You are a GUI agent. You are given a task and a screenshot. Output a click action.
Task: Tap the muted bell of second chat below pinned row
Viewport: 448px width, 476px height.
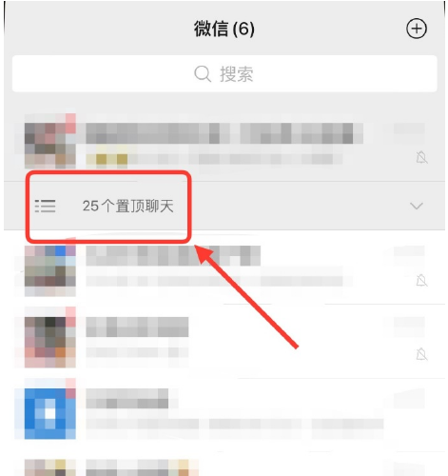coord(421,354)
